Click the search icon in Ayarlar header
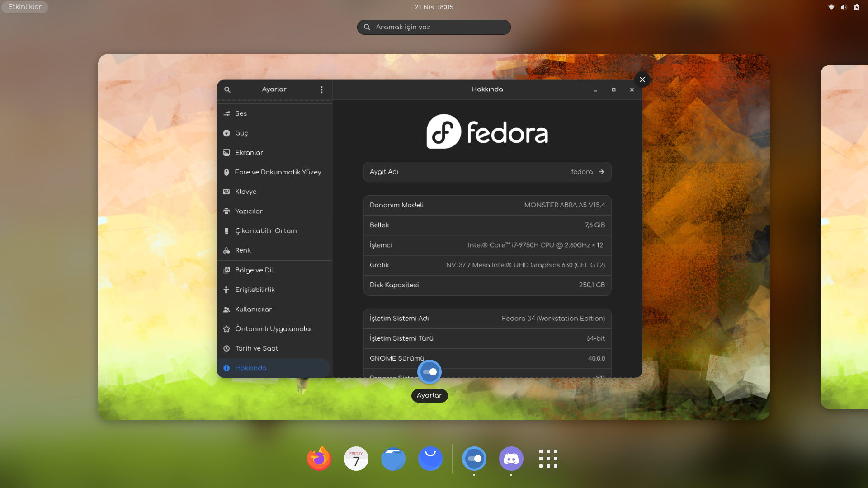Image resolution: width=868 pixels, height=488 pixels. pyautogui.click(x=227, y=89)
